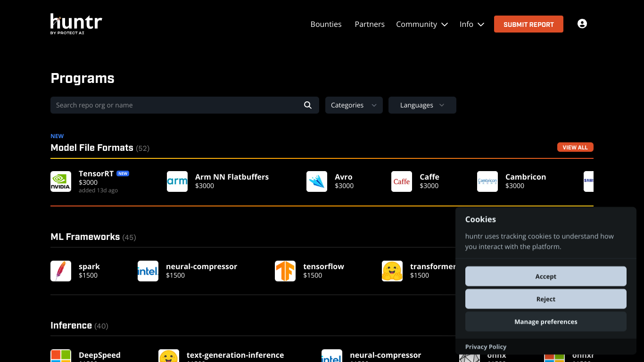Click the Inference section heading
644x362 pixels.
(x=71, y=325)
